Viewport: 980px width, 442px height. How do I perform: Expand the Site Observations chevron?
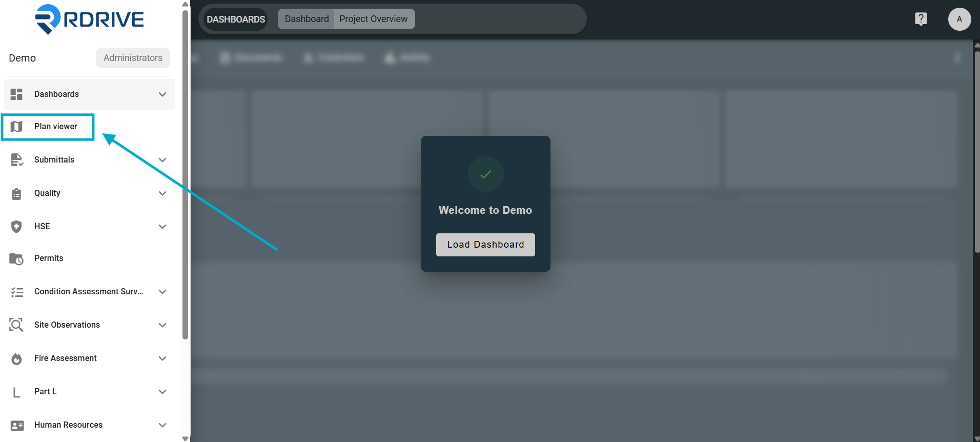coord(162,325)
